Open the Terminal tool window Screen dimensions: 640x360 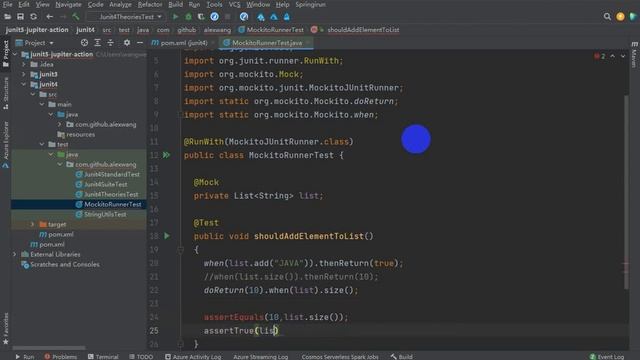(103, 356)
